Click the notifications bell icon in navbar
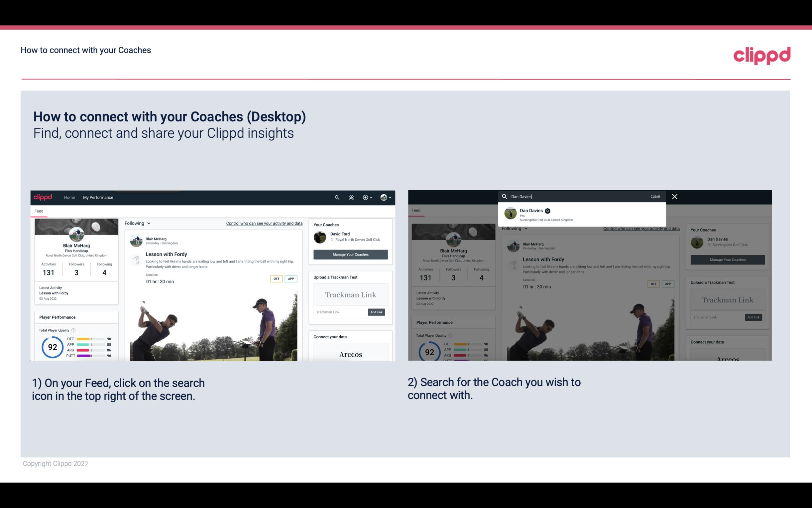The height and width of the screenshot is (508, 812). (x=351, y=197)
